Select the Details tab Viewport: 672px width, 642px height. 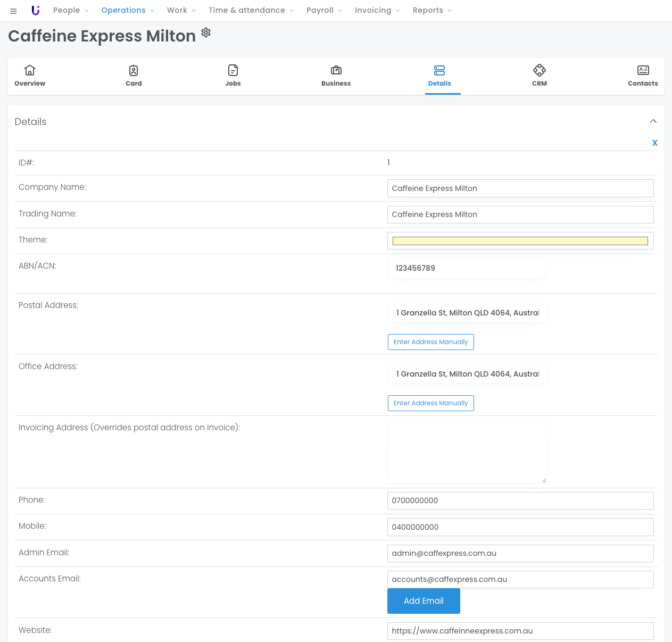click(x=439, y=76)
